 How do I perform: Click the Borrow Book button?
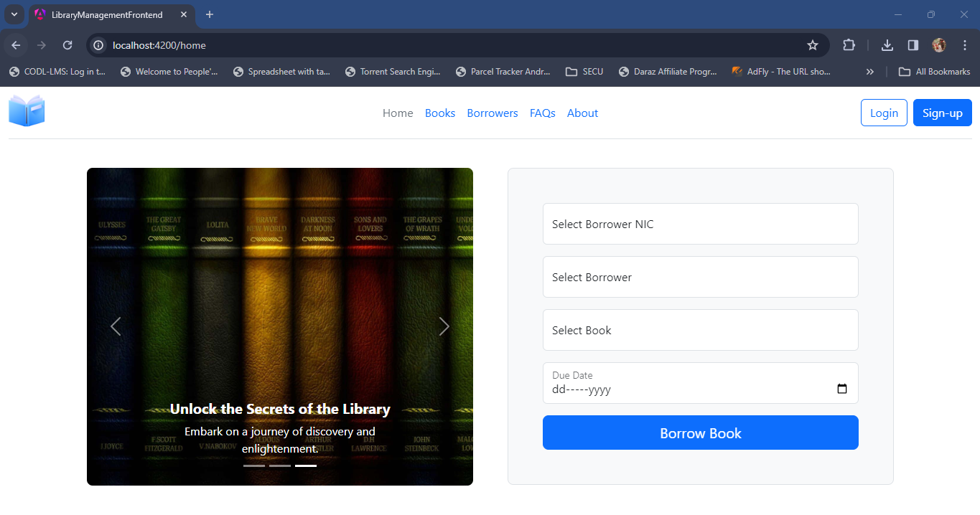[700, 433]
